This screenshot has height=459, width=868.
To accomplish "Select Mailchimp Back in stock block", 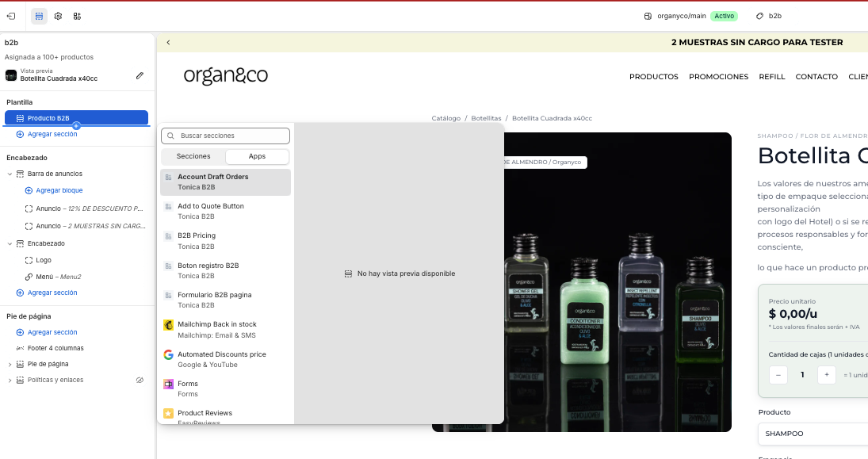I will click(225, 330).
